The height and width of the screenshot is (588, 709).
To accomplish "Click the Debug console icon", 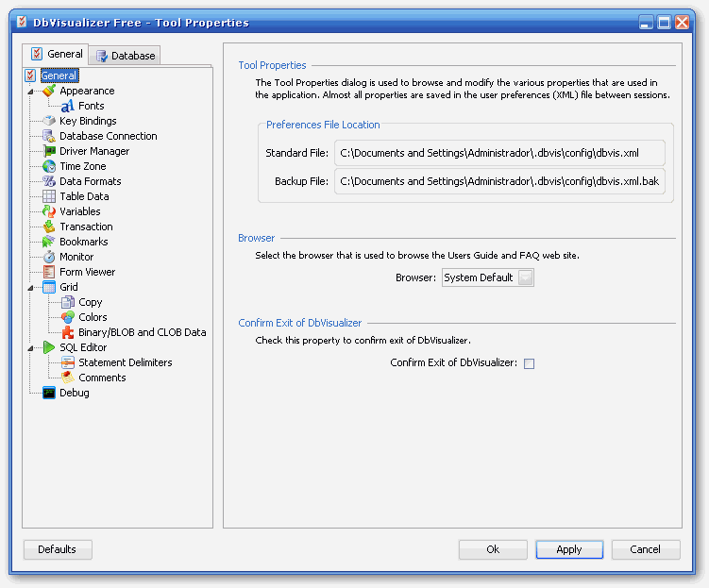I will click(49, 393).
